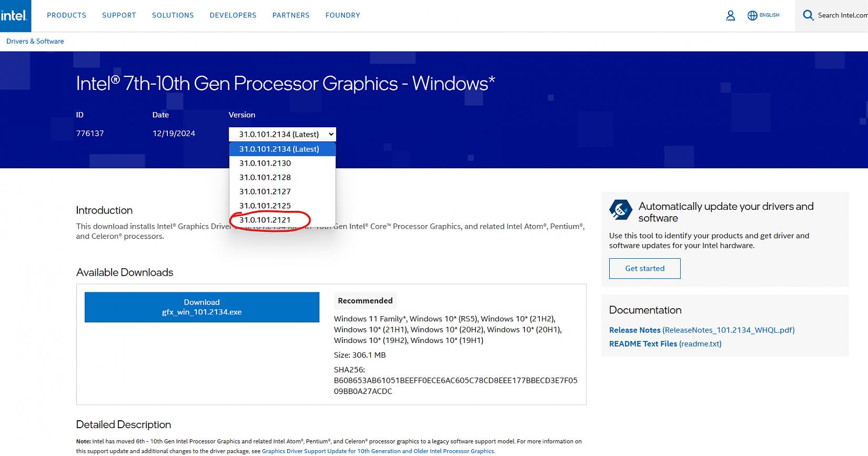Viewport: 868px width, 456px height.
Task: Open the user account icon
Action: [x=731, y=16]
